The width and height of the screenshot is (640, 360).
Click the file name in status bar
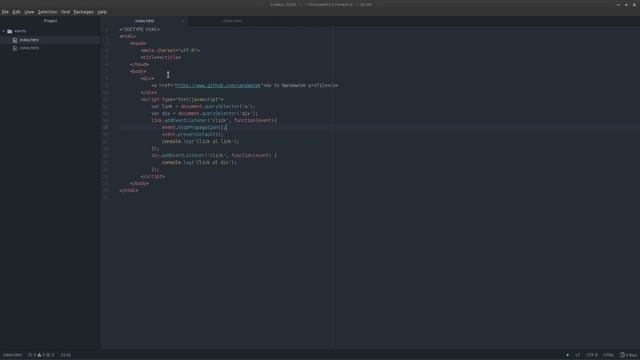click(x=12, y=355)
